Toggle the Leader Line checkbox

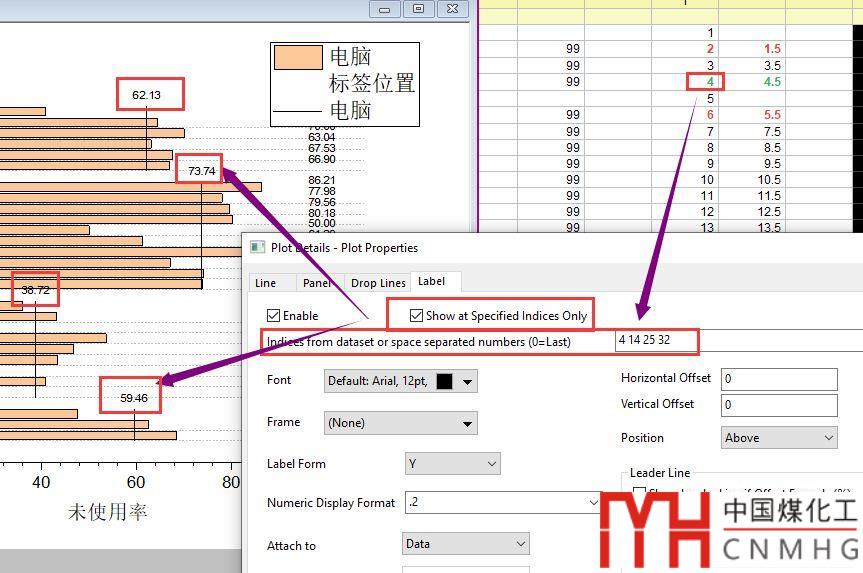coord(640,491)
